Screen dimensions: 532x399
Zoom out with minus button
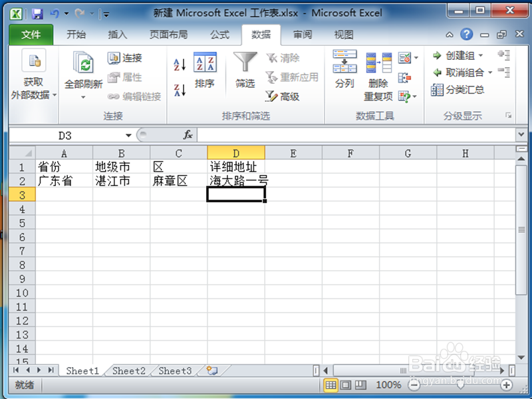[x=414, y=385]
